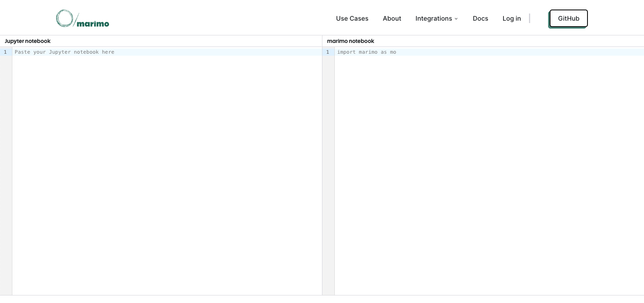Go to the About page
The image size is (644, 303).
[392, 18]
